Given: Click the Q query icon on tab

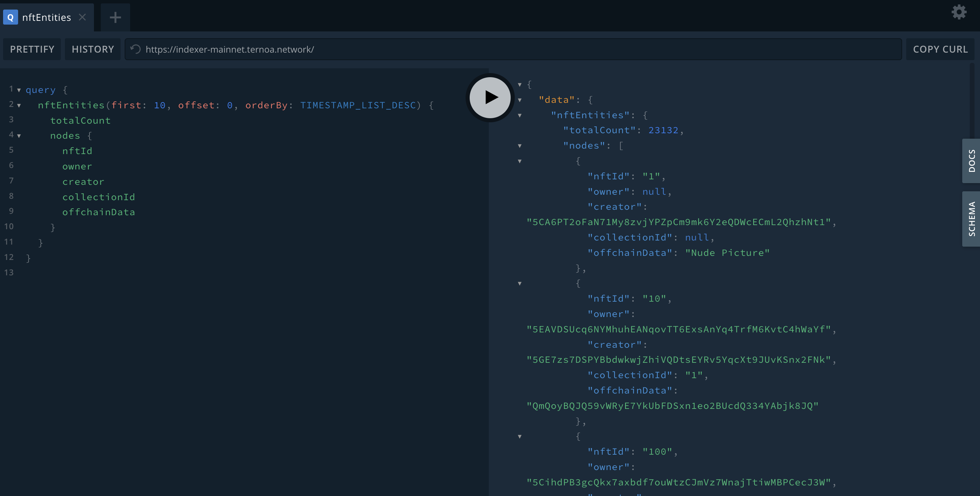Looking at the screenshot, I should click(11, 17).
